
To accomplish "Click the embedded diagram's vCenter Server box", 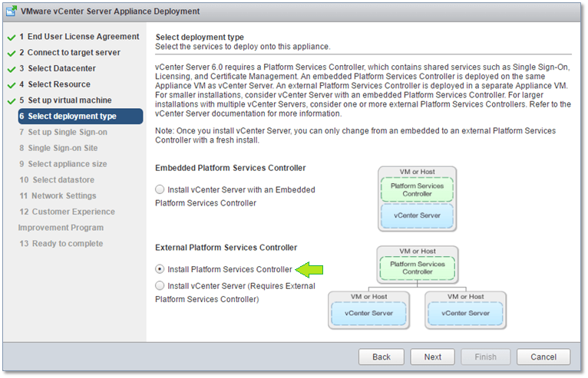I will 417,215.
